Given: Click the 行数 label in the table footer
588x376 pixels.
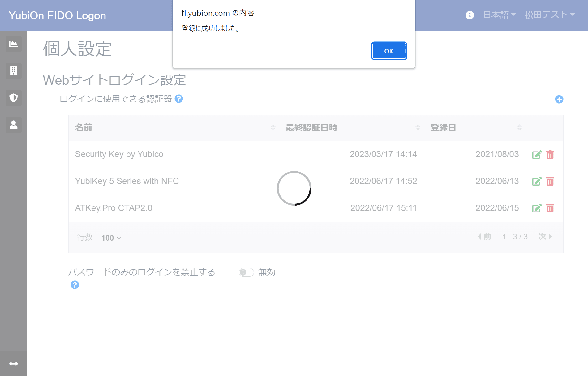Looking at the screenshot, I should (x=85, y=237).
